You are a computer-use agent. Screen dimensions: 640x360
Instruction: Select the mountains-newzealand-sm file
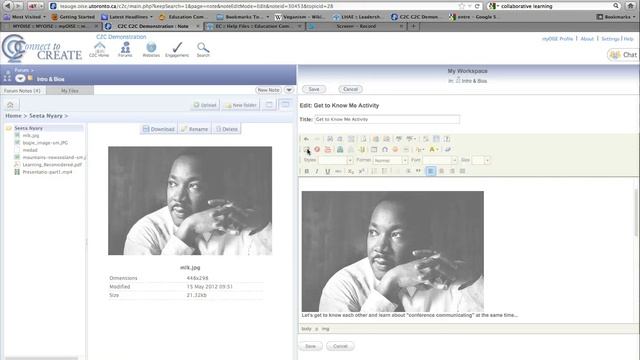point(53,158)
